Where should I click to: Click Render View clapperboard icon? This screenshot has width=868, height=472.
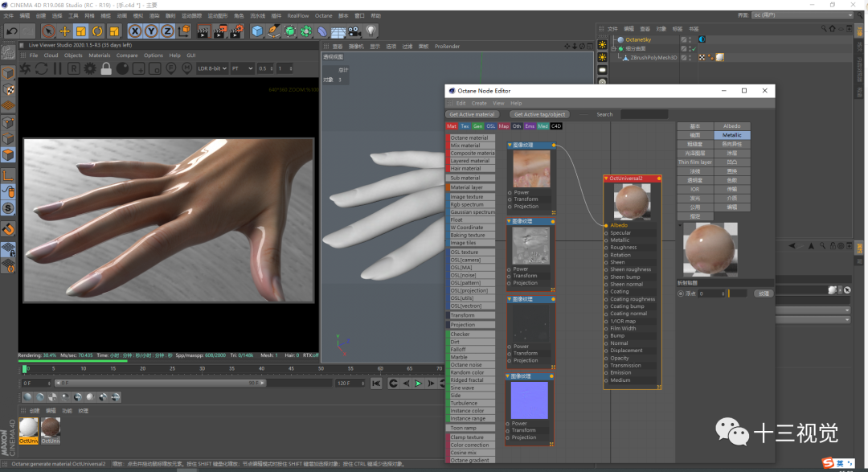203,31
